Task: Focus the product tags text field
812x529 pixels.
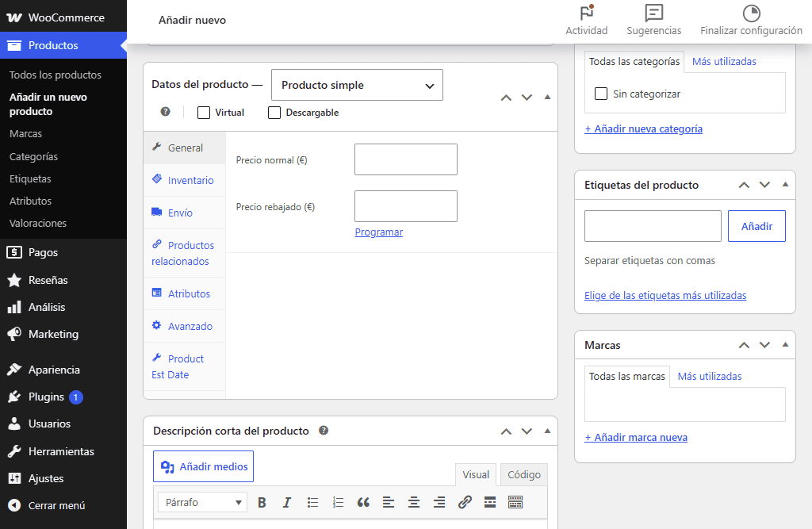Action: pyautogui.click(x=653, y=226)
